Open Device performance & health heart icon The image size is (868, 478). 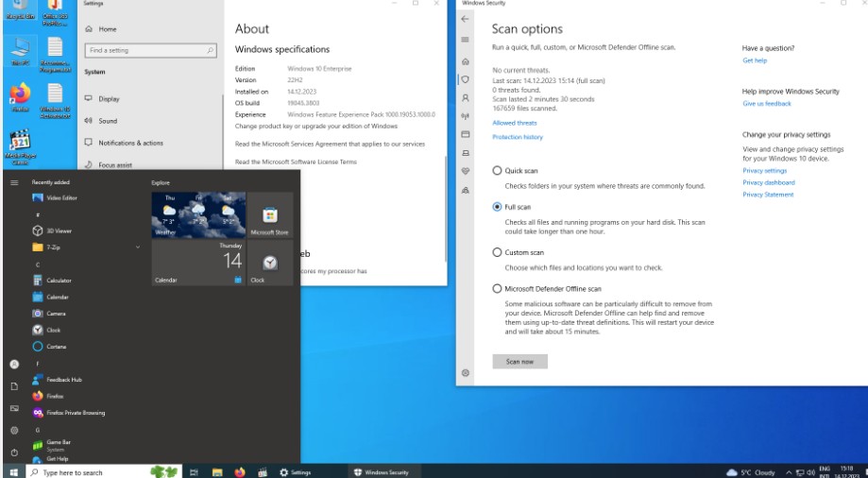click(465, 171)
